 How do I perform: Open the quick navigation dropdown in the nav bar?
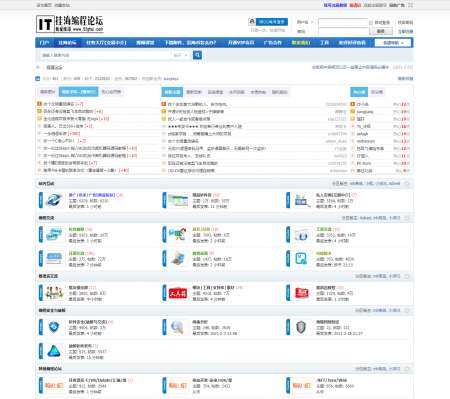pos(393,43)
